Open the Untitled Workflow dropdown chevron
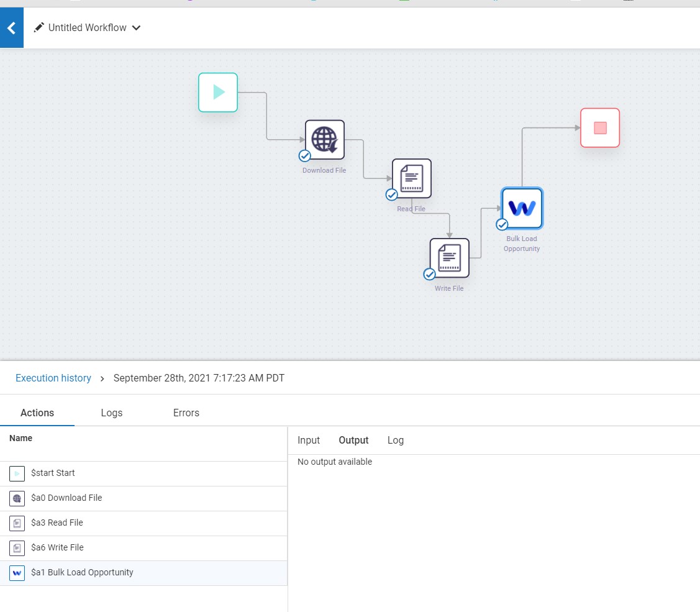700x612 pixels. click(137, 28)
